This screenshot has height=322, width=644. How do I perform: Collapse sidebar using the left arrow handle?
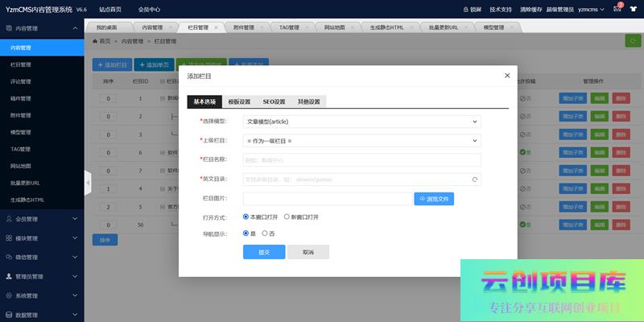88,183
